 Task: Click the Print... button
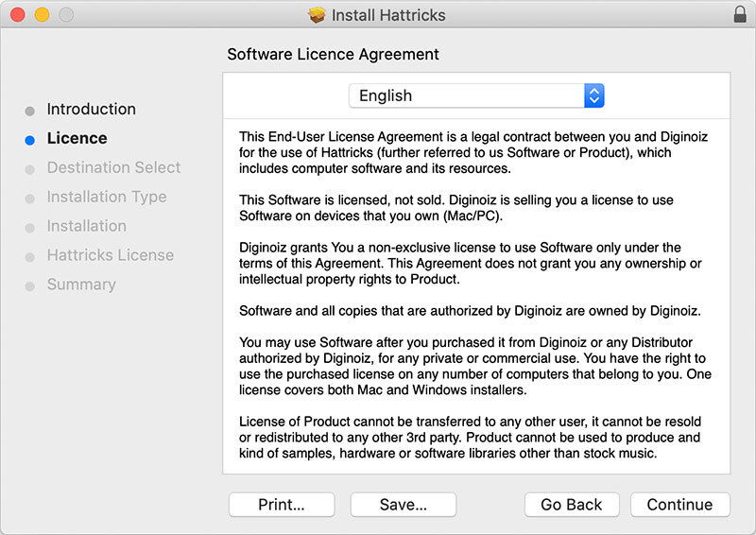[281, 505]
